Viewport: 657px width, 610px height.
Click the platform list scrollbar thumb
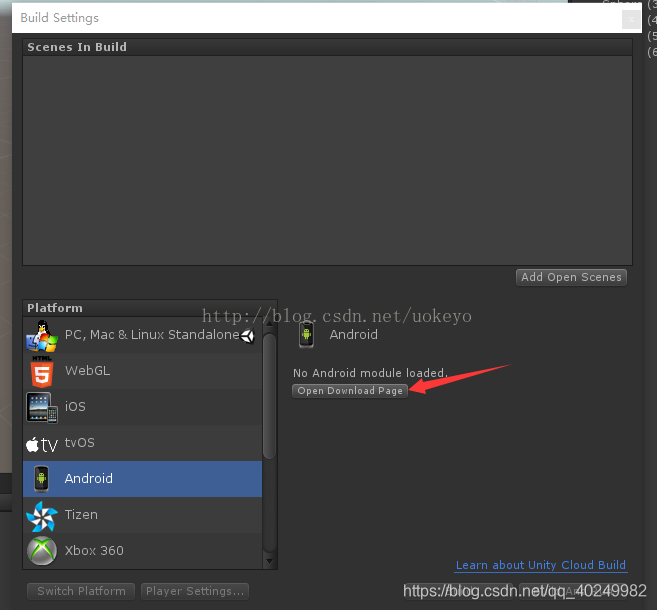(x=269, y=396)
